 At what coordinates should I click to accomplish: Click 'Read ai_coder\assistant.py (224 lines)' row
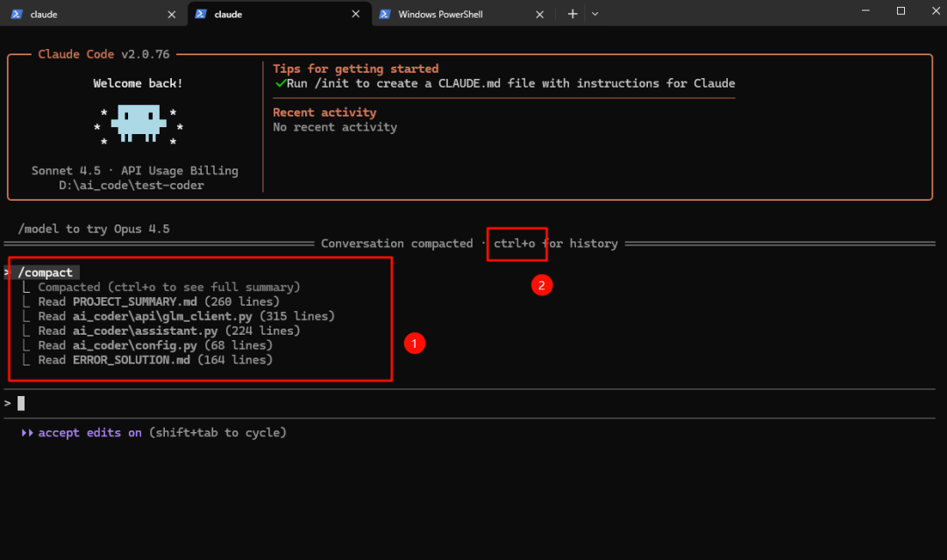169,330
